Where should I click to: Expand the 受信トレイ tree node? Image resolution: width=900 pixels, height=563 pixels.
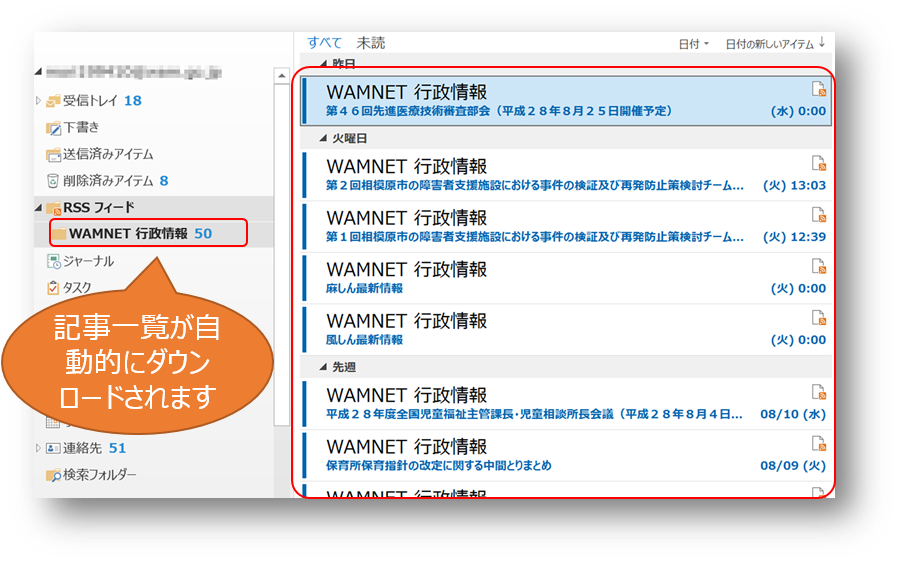[38, 100]
